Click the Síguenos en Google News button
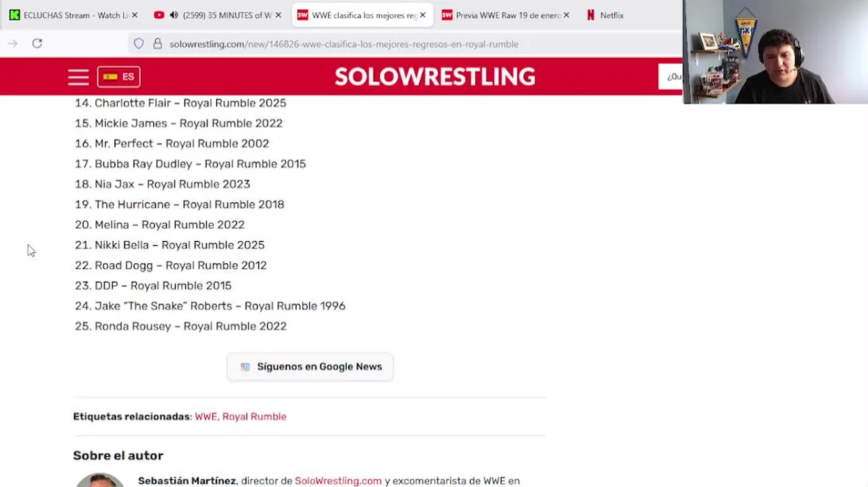The width and height of the screenshot is (868, 487). pos(310,367)
